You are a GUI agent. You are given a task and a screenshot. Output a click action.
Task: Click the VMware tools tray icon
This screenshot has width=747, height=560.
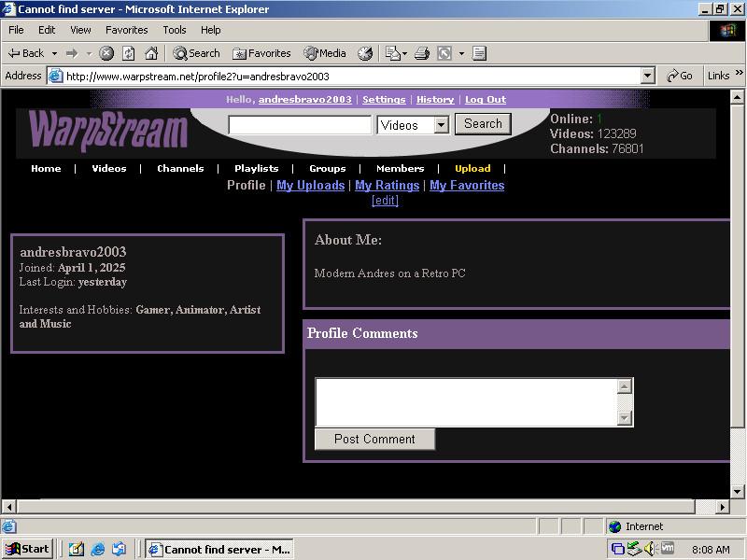pos(668,549)
